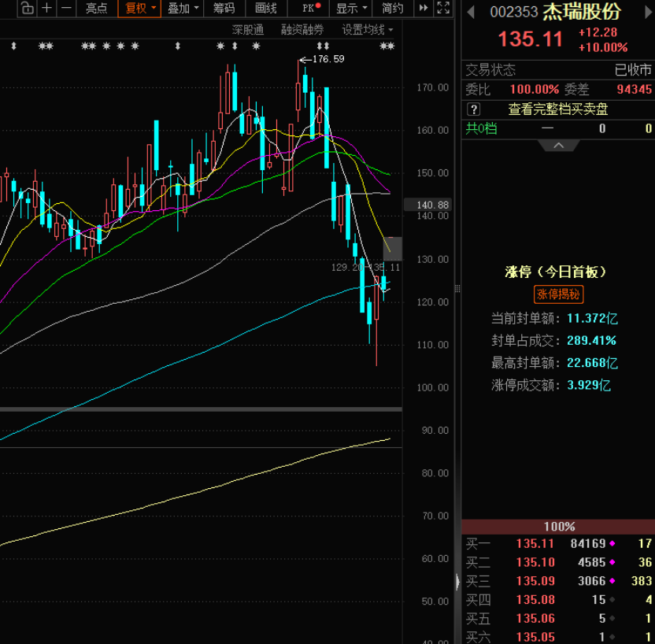Click the 已收市 trading status text
This screenshot has width=655, height=644.
(x=632, y=70)
